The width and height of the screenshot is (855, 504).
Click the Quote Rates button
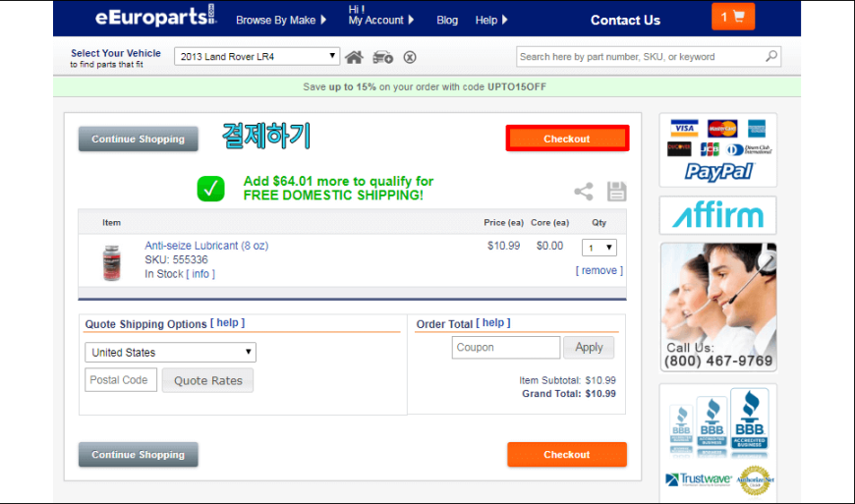click(x=207, y=380)
